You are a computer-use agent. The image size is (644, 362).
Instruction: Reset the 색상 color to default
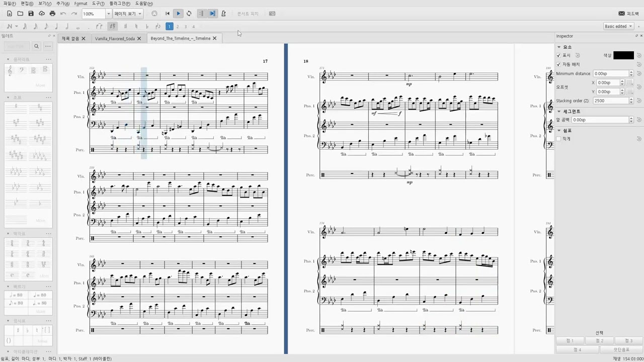639,55
